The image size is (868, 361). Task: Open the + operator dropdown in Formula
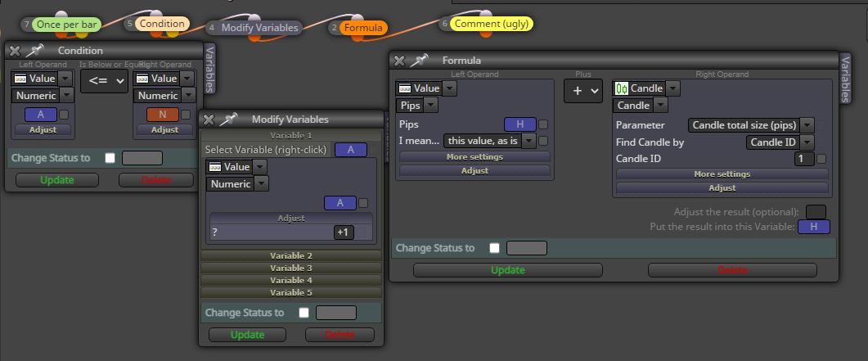pos(583,91)
